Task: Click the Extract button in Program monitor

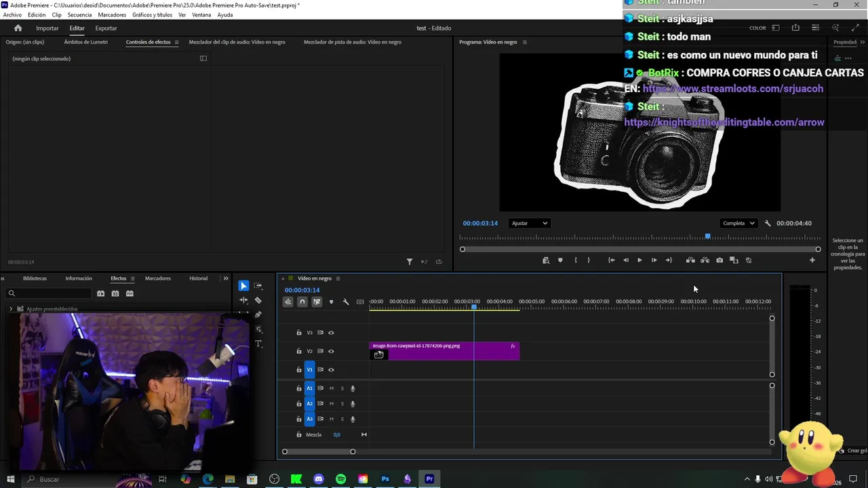Action: tap(705, 260)
